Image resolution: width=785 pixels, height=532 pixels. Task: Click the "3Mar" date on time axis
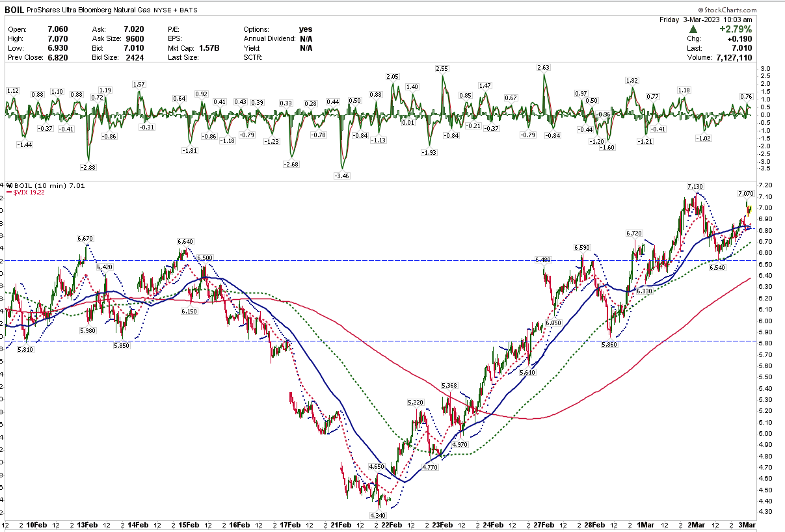click(x=746, y=525)
